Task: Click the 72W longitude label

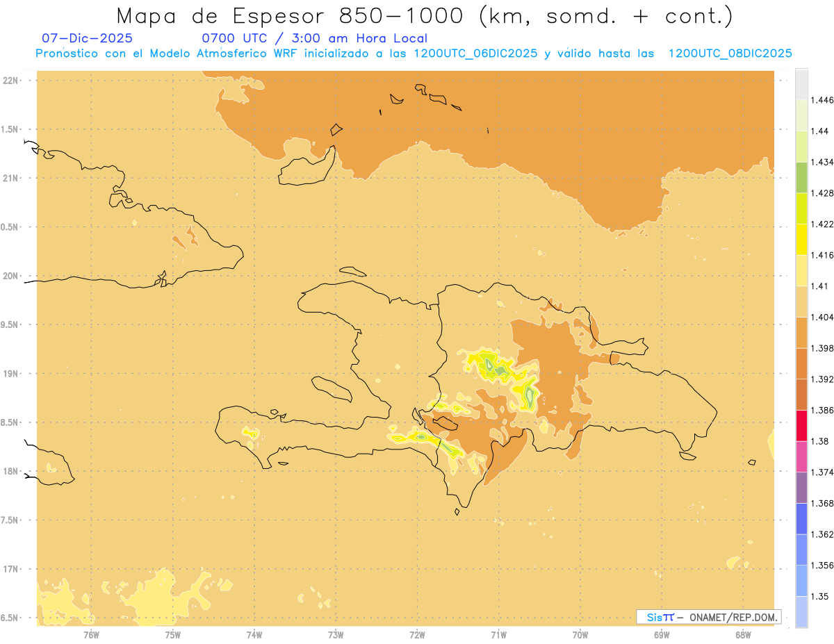Action: [417, 634]
